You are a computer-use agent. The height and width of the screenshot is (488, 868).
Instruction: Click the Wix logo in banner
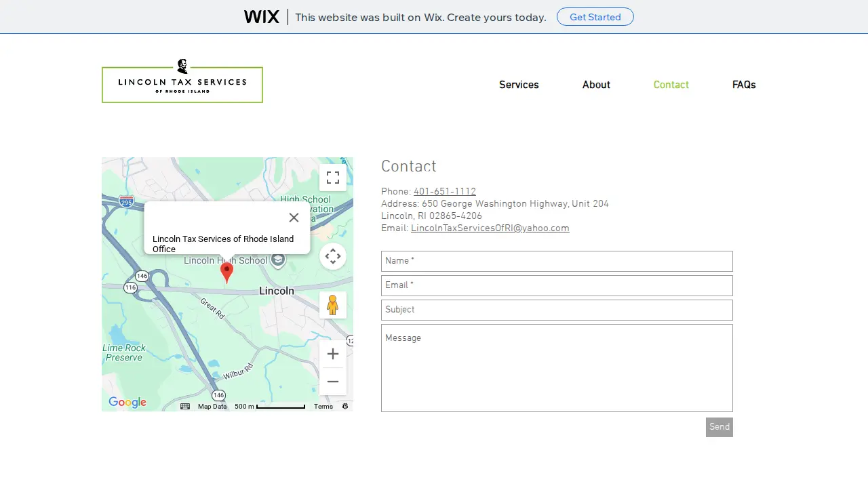262,17
